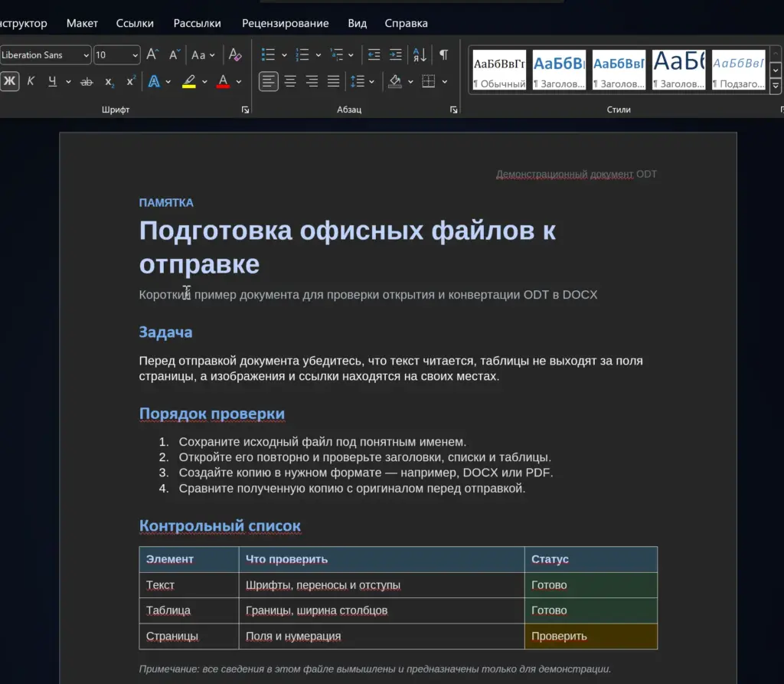Open the underline style dropdown arrow
The height and width of the screenshot is (684, 784).
point(68,81)
